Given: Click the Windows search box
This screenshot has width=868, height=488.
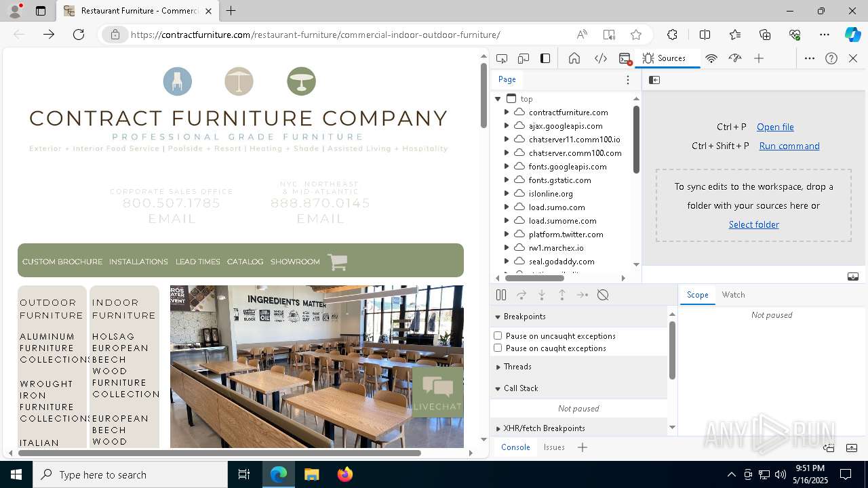Looking at the screenshot, I should tap(130, 474).
